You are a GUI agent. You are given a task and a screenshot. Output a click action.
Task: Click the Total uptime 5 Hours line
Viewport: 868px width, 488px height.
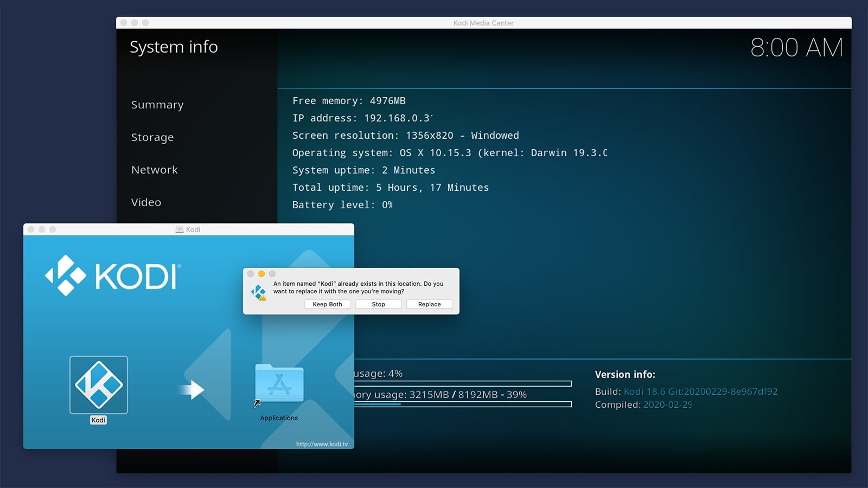point(390,188)
